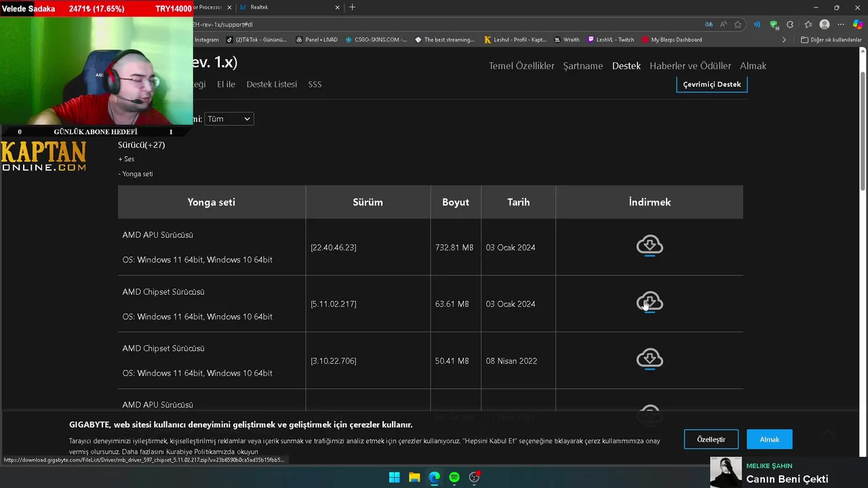Switch to El ile support tab

(226, 84)
